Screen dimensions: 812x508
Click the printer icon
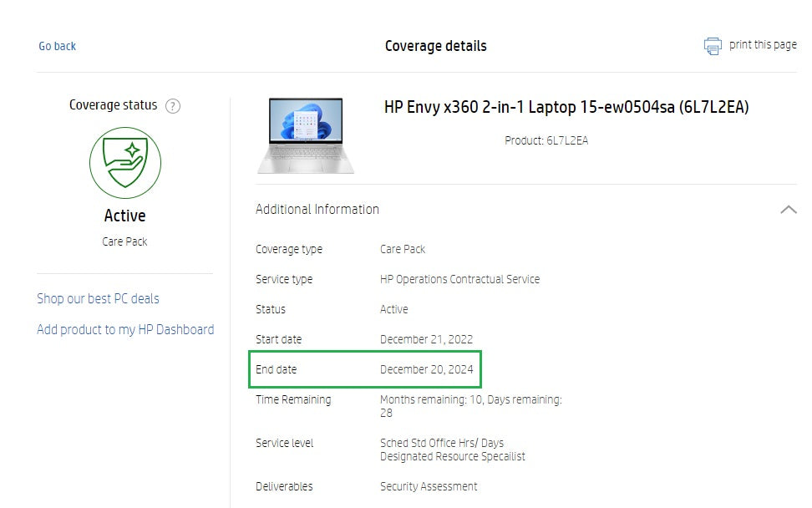click(713, 46)
